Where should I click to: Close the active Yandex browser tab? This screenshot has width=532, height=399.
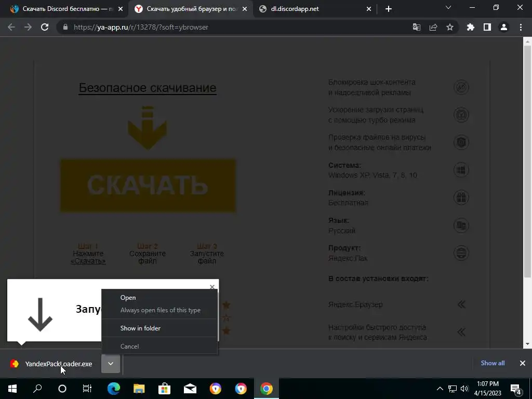tap(245, 9)
